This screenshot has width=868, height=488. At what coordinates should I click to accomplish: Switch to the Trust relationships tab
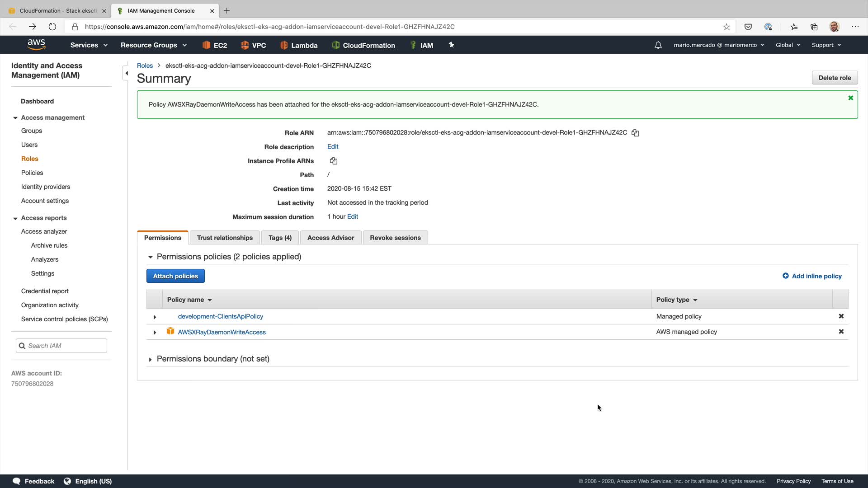(225, 238)
